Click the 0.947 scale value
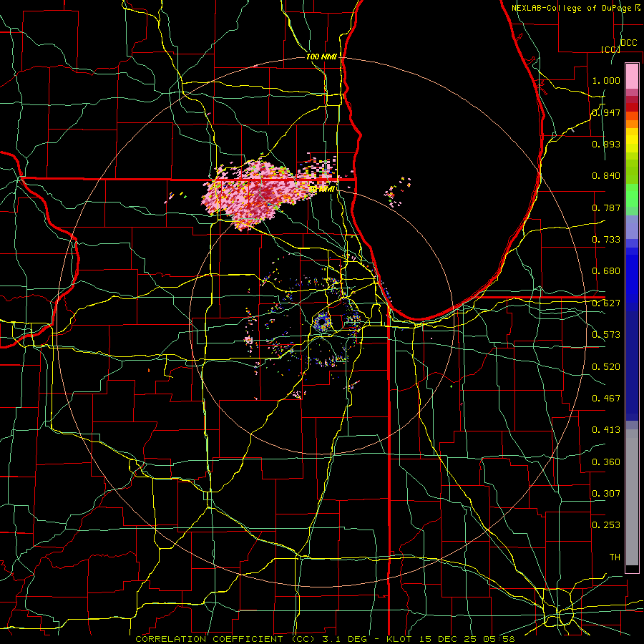 (x=606, y=112)
